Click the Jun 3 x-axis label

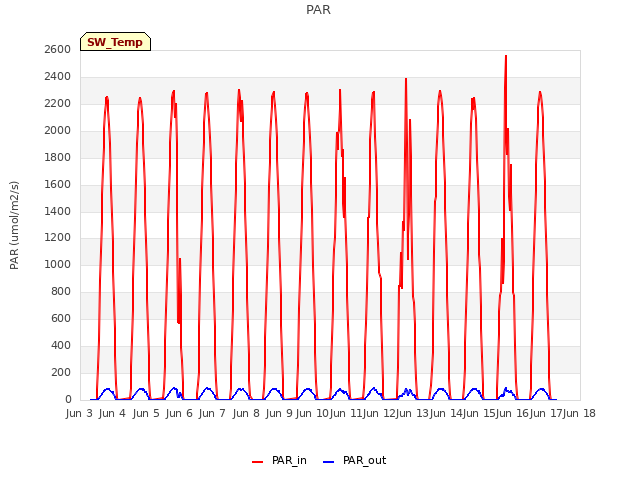79,413
